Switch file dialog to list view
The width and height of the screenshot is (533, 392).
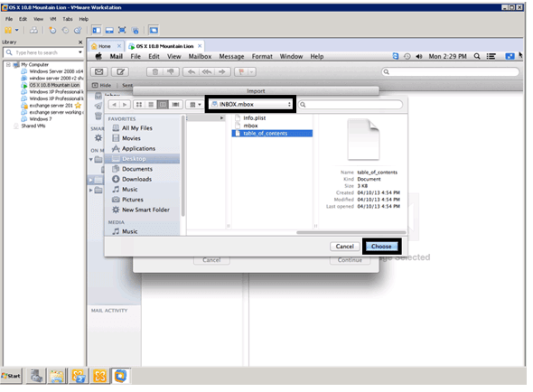click(151, 105)
